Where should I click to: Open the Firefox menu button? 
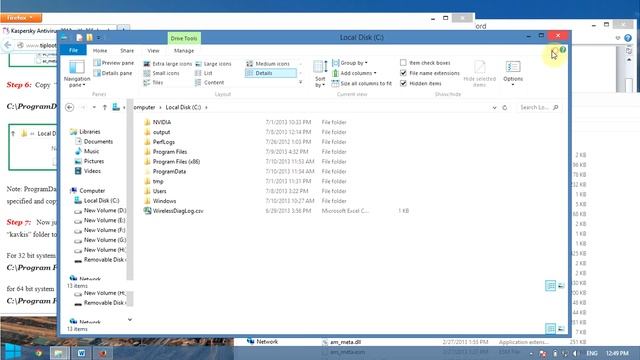click(21, 18)
